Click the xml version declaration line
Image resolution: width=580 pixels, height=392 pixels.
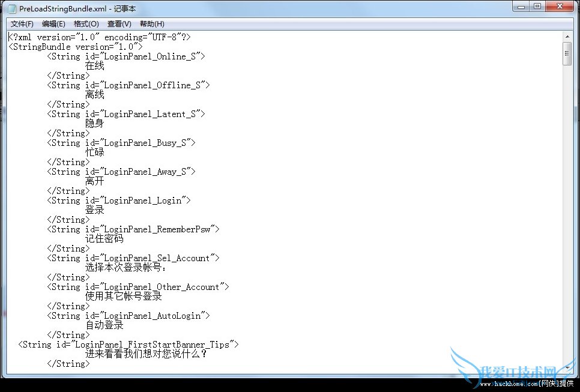click(x=99, y=37)
